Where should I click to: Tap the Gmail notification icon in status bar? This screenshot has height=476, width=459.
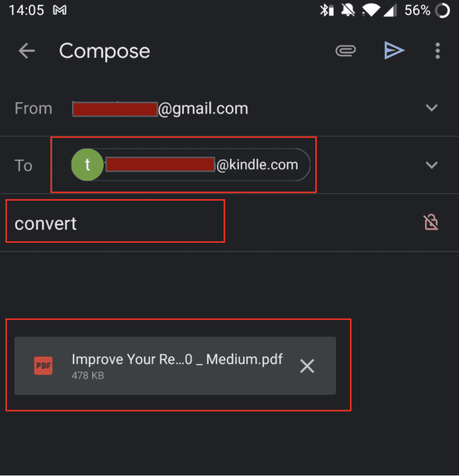pyautogui.click(x=60, y=10)
